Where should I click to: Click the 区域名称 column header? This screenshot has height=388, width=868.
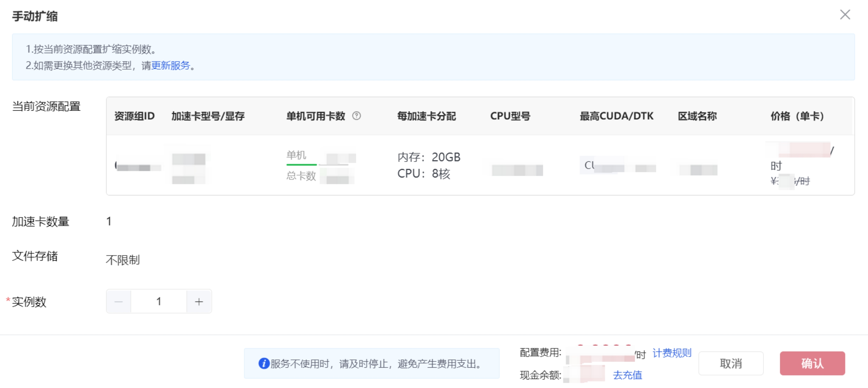point(697,116)
